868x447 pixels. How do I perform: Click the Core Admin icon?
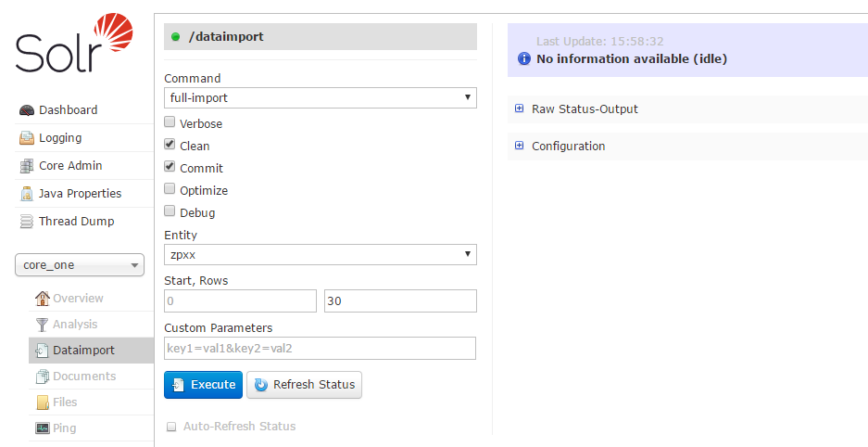coord(27,166)
